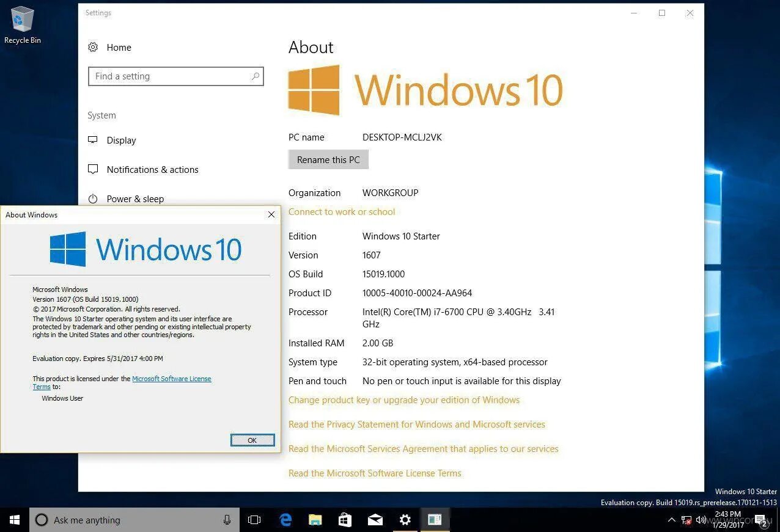Viewport: 780px width, 532px height.
Task: Click the Intel Core i7-6700 processor text
Action: click(x=458, y=318)
